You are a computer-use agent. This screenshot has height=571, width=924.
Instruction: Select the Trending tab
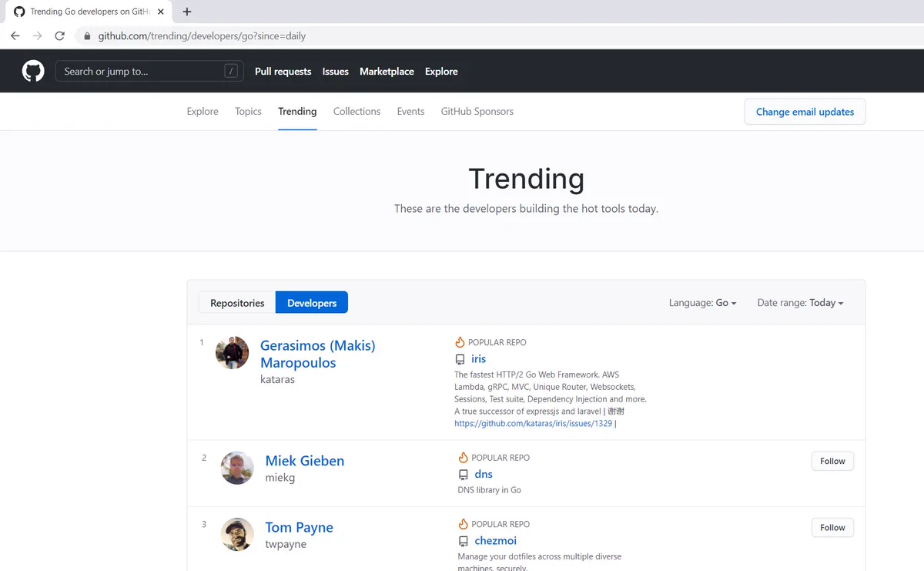tap(297, 112)
